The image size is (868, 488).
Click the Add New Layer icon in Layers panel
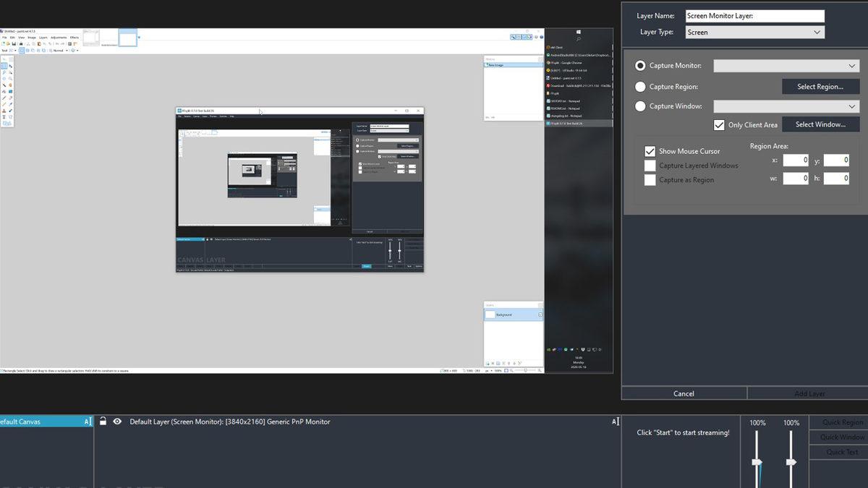click(488, 363)
